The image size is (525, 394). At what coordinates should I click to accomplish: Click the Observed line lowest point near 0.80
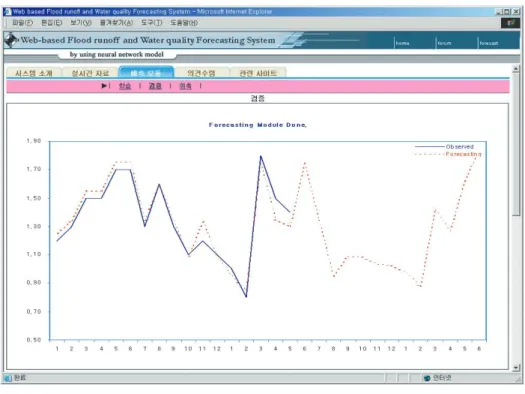pos(246,297)
